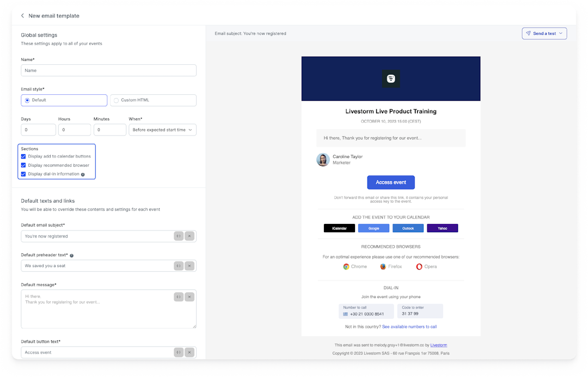Click the Chrome browser icon
The image size is (588, 377).
point(346,267)
